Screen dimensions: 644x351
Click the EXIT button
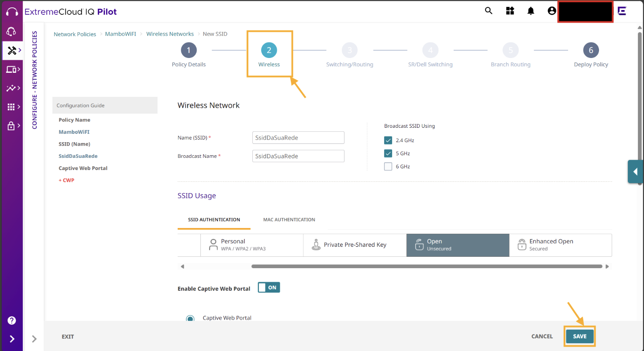tap(68, 337)
